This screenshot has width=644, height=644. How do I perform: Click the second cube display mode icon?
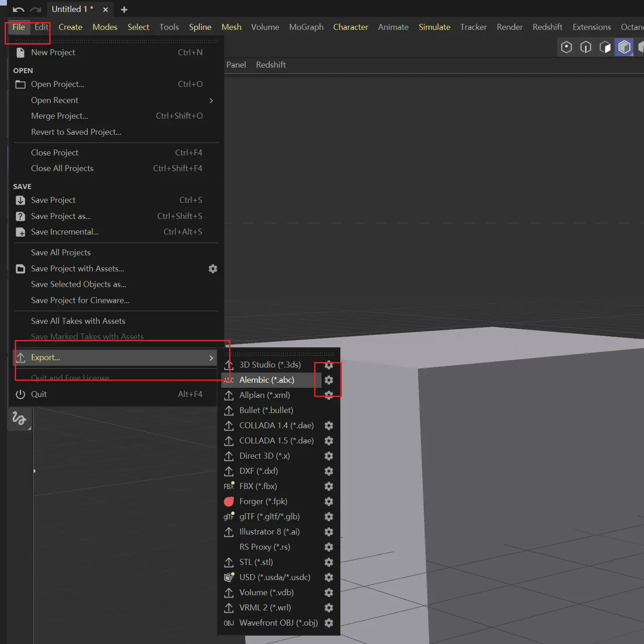point(586,47)
